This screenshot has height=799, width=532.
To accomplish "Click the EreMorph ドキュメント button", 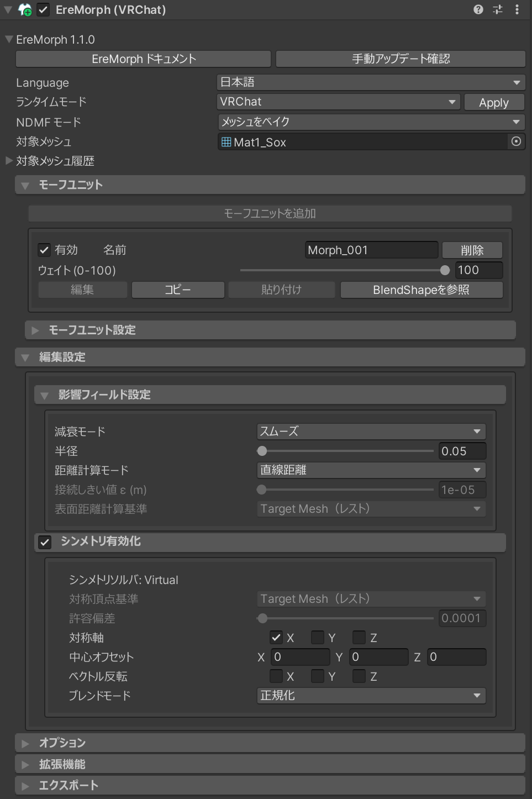I will (144, 59).
